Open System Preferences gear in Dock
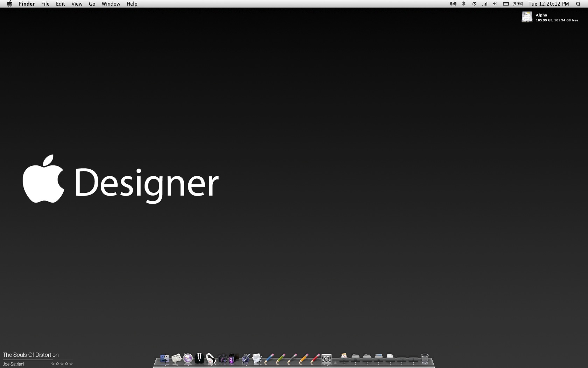The height and width of the screenshot is (368, 588). coord(327,359)
